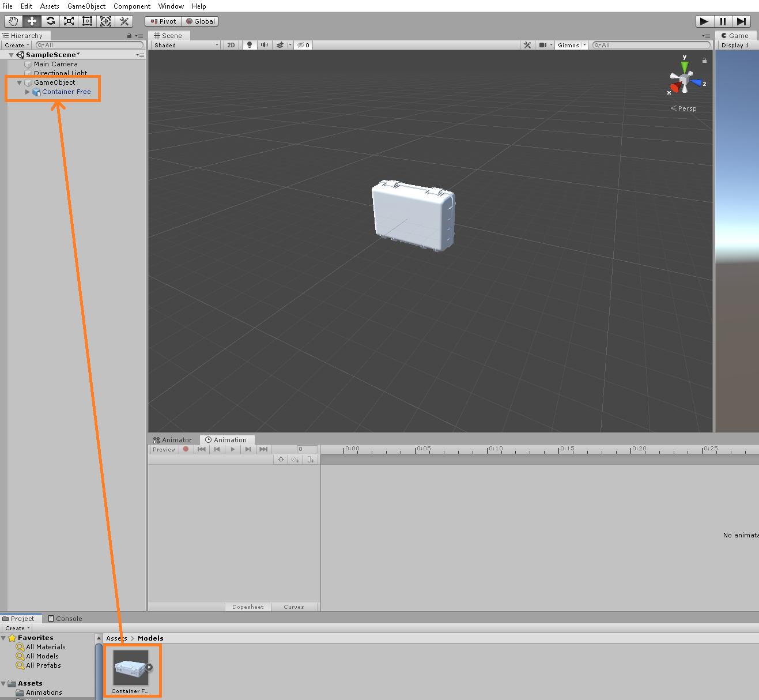Open the GameObject menu
The image size is (759, 700).
[x=86, y=6]
